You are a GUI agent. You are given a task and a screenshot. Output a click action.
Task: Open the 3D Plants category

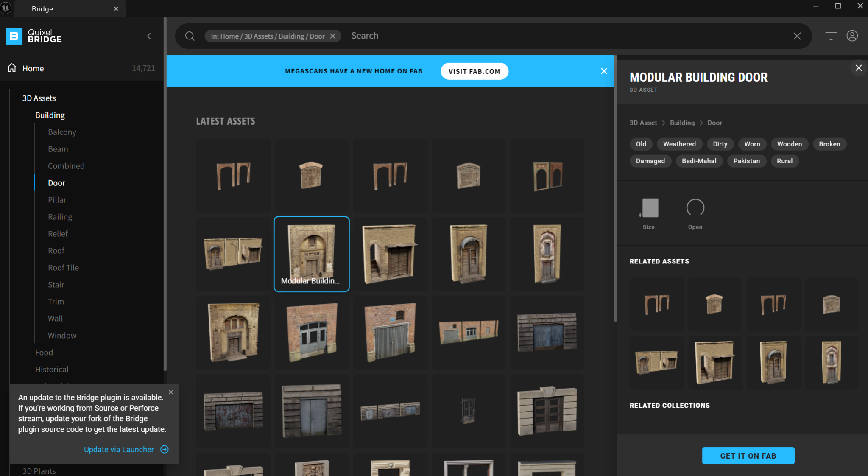pyautogui.click(x=39, y=471)
